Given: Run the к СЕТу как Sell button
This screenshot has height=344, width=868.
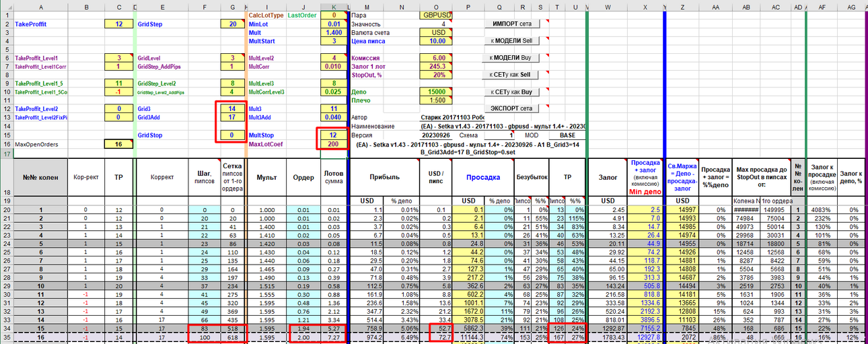Looking at the screenshot, I should [511, 75].
